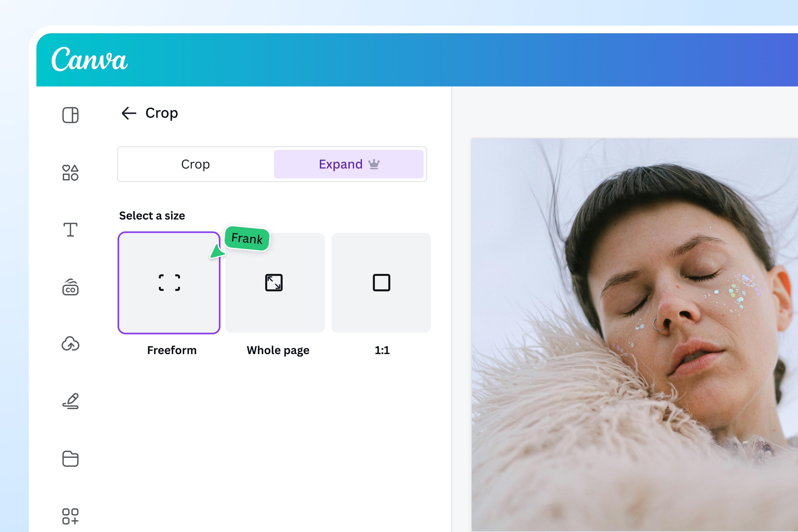Open the Uploads cloud icon

[x=70, y=344]
